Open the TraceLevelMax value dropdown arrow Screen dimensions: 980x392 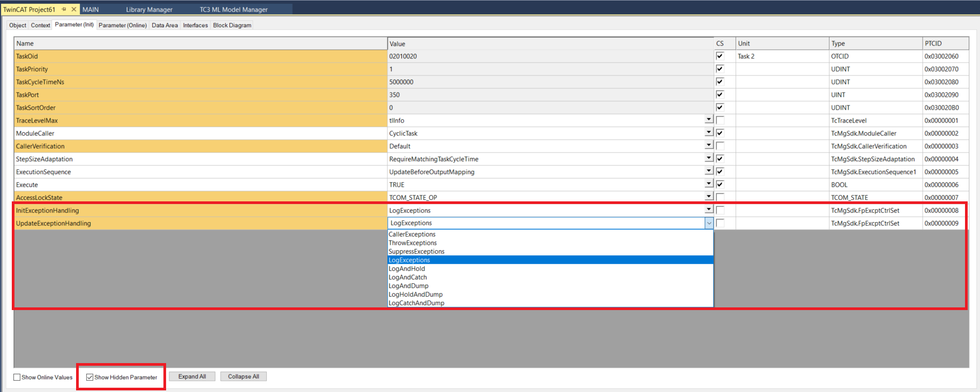709,120
